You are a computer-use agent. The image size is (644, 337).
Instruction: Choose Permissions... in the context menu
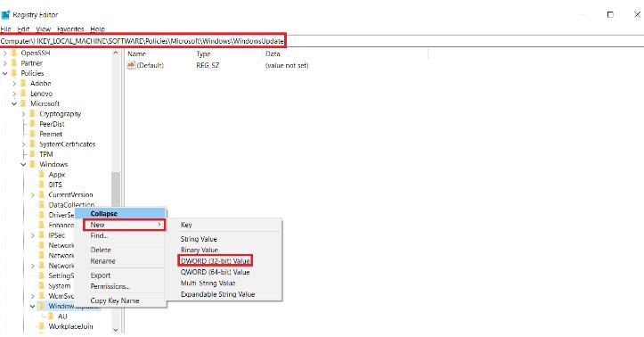pos(121,286)
